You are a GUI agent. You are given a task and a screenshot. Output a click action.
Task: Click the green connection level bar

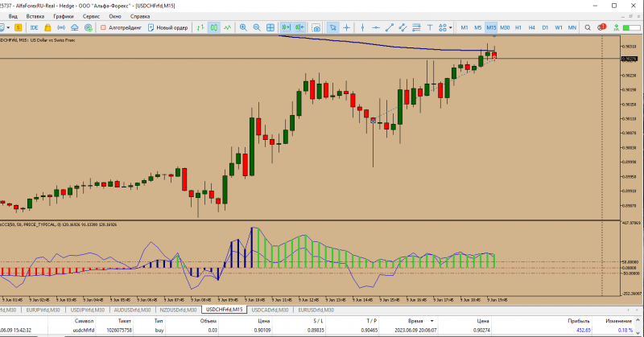[632, 27]
